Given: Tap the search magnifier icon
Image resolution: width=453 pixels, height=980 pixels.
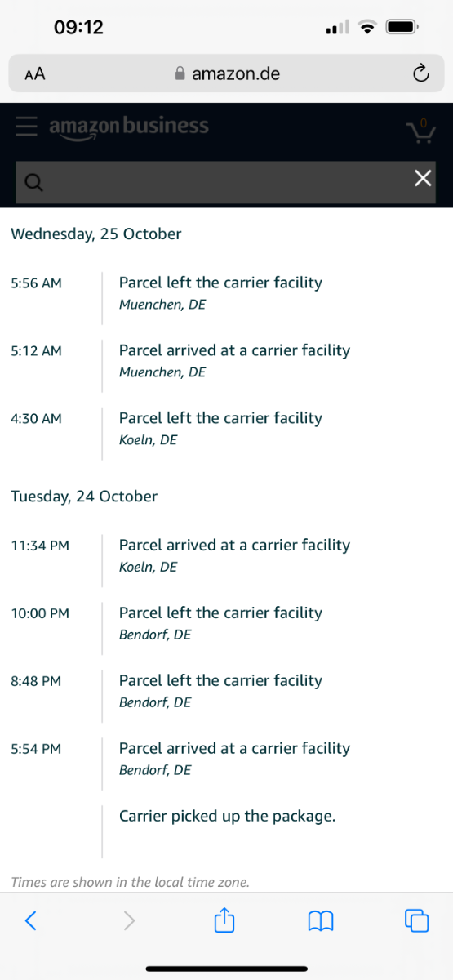Looking at the screenshot, I should (33, 181).
